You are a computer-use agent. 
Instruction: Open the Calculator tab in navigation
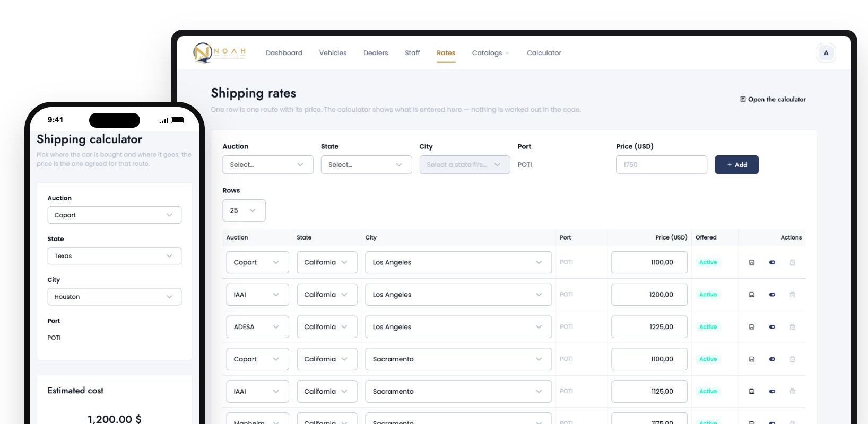point(544,53)
